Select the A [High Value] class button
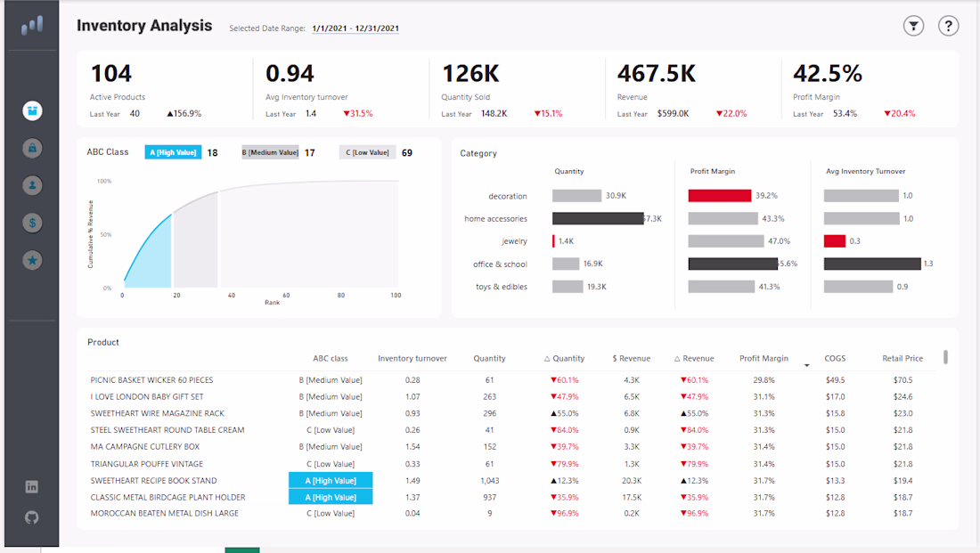This screenshot has height=553, width=980. (173, 152)
